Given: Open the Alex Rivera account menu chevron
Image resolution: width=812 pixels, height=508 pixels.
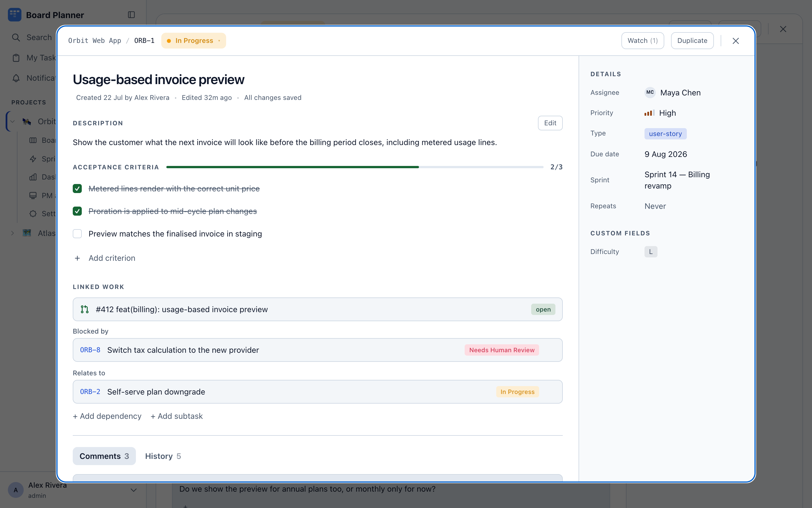Looking at the screenshot, I should pos(134,490).
